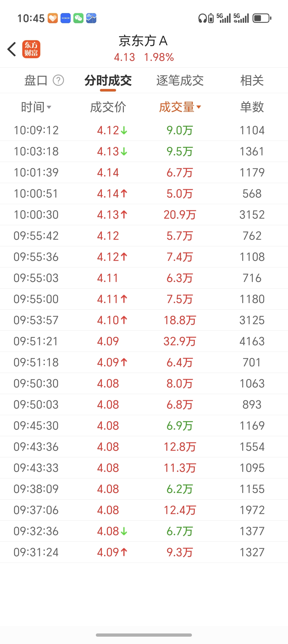This screenshot has height=644, width=288.
Task: Tap the 京东方A stock title
Action: click(143, 41)
